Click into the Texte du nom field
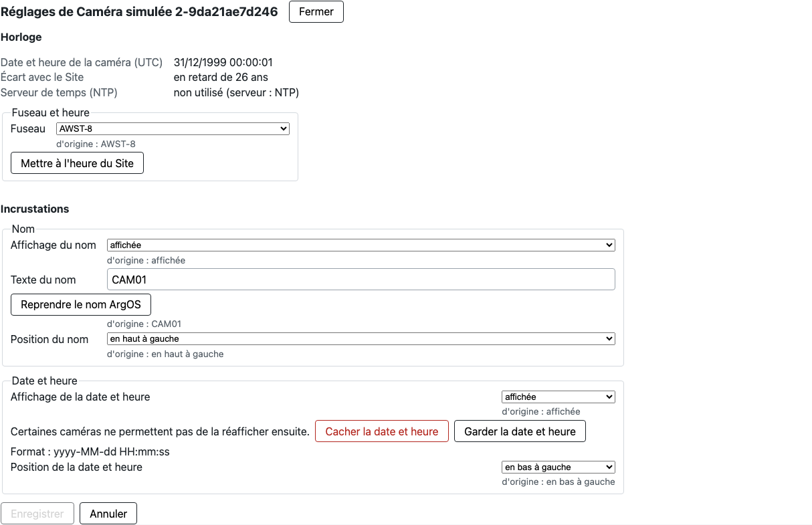 (361, 280)
